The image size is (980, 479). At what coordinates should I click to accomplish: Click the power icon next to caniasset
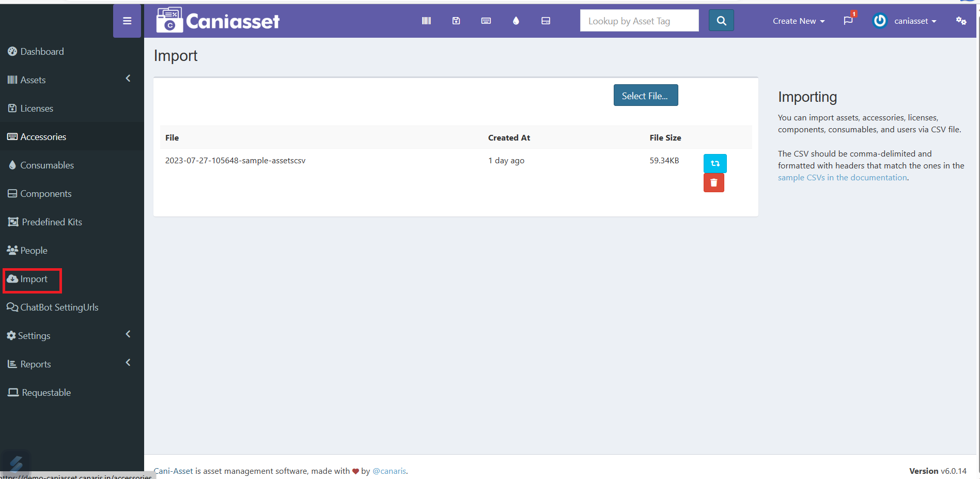click(x=879, y=21)
